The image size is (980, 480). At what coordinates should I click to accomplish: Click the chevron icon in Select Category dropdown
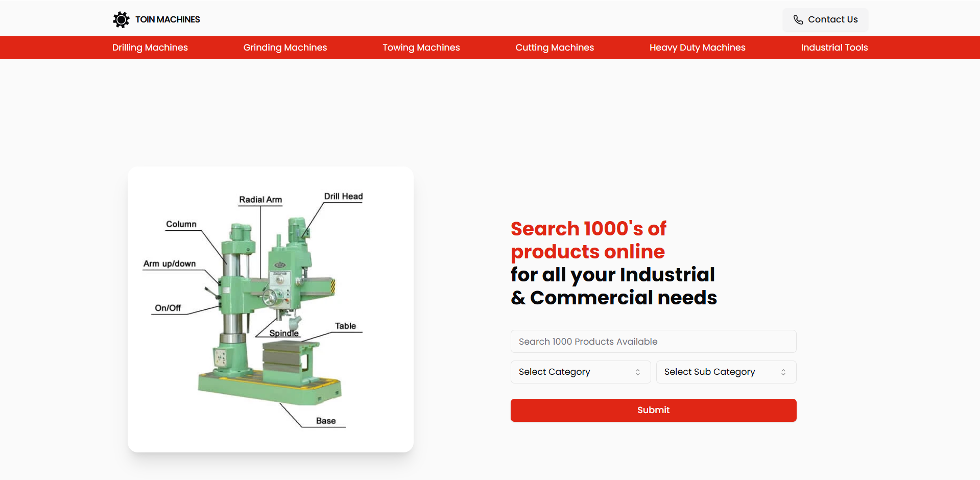coord(637,372)
